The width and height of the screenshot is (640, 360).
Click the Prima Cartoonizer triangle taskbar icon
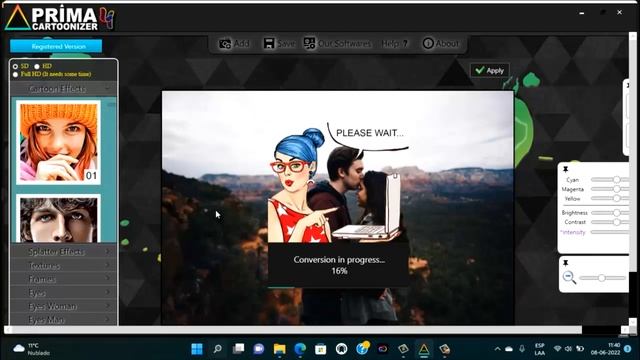[424, 349]
